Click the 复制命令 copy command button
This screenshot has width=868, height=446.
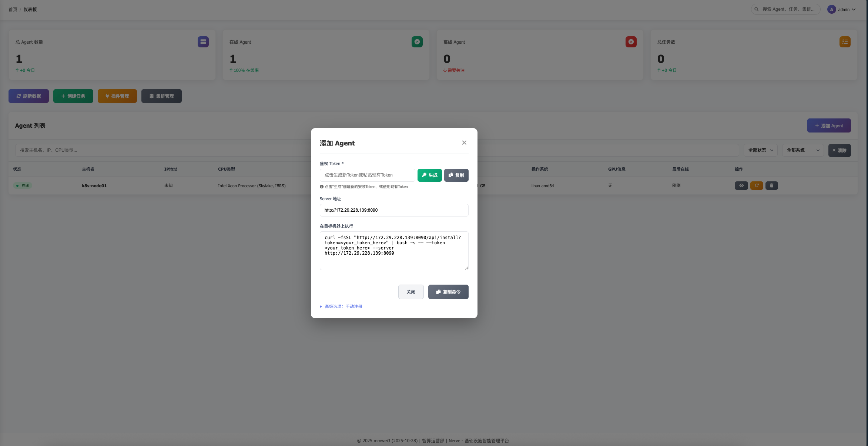pyautogui.click(x=448, y=292)
